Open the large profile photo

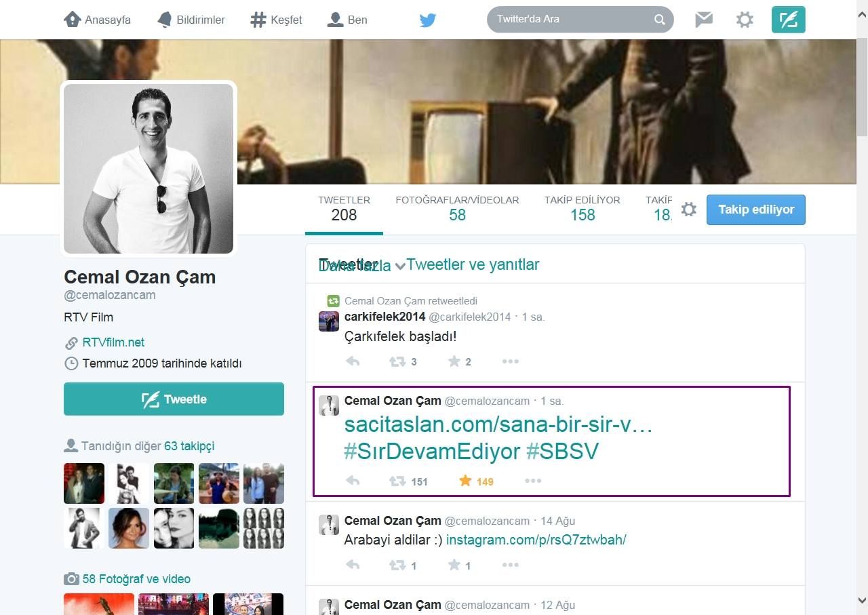pyautogui.click(x=149, y=169)
